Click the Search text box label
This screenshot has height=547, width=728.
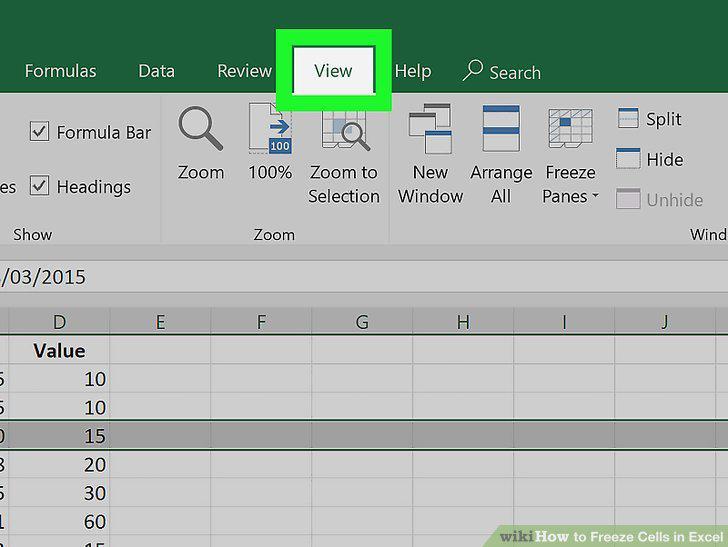click(515, 73)
